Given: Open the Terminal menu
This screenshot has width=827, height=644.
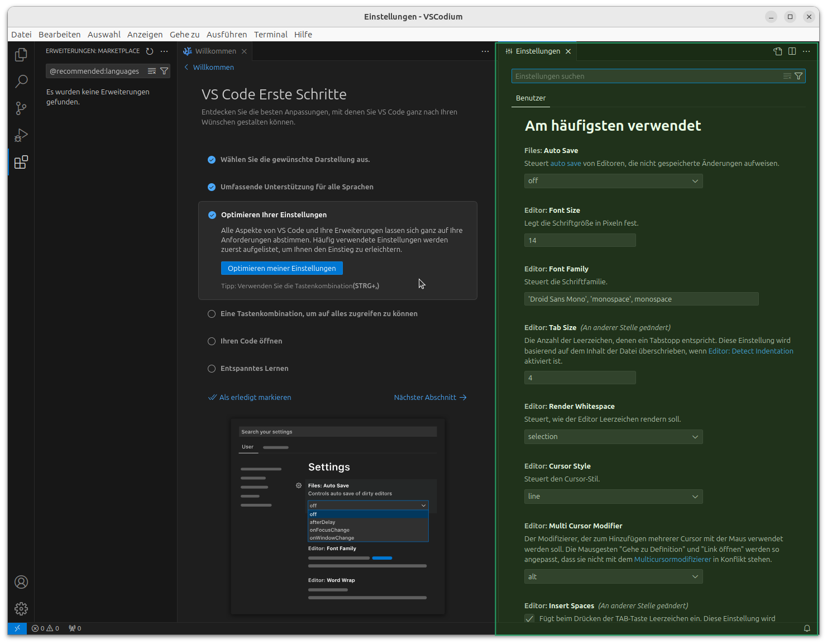Looking at the screenshot, I should coord(270,35).
